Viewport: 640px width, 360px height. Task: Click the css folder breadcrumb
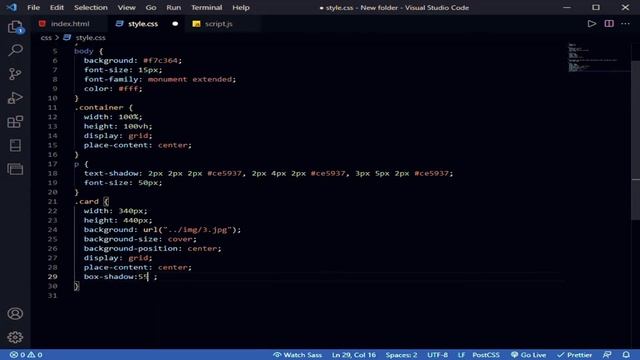(x=46, y=38)
